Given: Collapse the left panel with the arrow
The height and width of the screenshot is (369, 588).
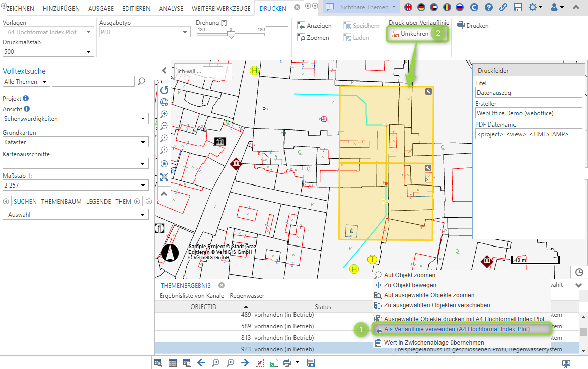Looking at the screenshot, I should point(164,71).
